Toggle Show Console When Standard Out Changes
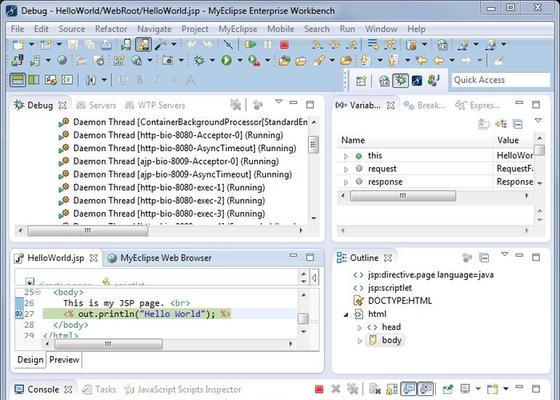This screenshot has width=560, height=400. 409,389
